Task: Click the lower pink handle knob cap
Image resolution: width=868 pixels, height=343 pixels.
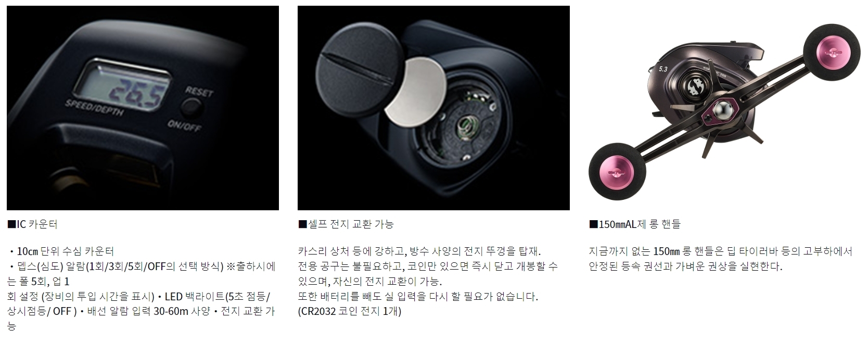Action: pos(616,173)
